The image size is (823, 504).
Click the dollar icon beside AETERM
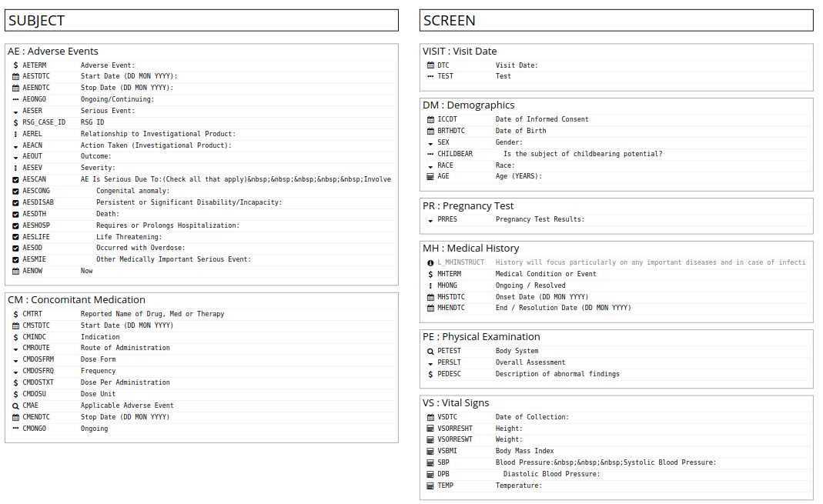point(15,65)
